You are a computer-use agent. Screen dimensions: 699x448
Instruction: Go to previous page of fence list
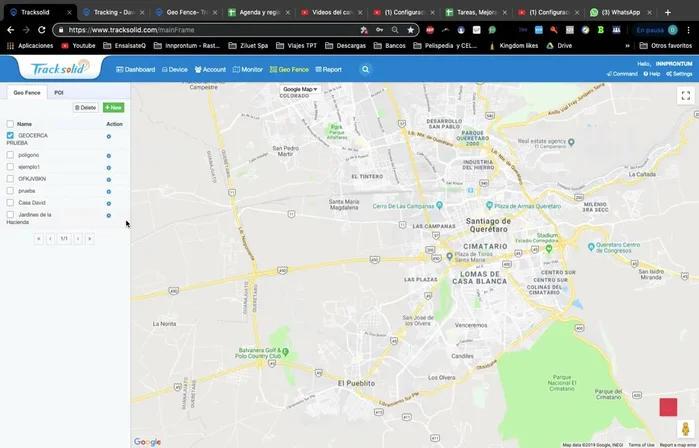tap(50, 239)
